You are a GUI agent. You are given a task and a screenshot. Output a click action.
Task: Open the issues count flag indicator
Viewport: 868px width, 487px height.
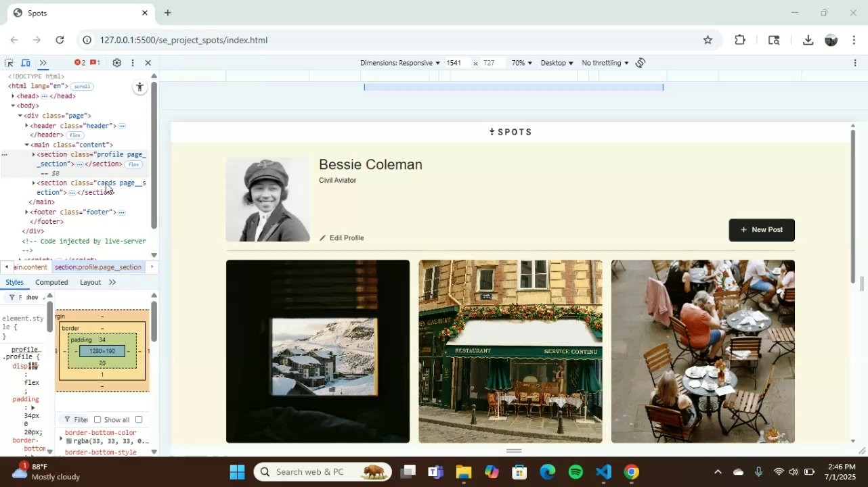[95, 63]
